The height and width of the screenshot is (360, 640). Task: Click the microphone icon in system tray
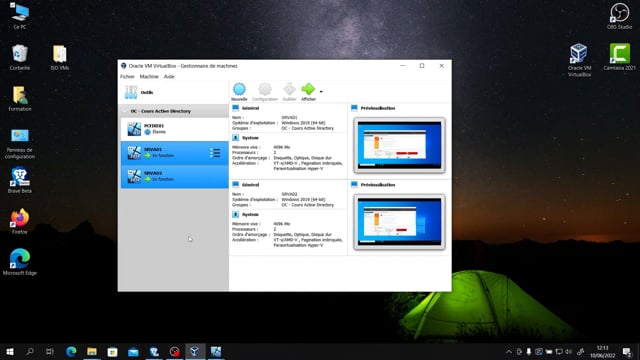[529, 351]
